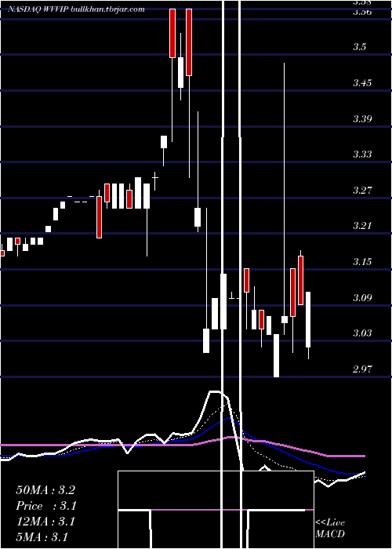The image size is (392, 549).
Task: Click the 2.97 price axis label
Action: 362,369
